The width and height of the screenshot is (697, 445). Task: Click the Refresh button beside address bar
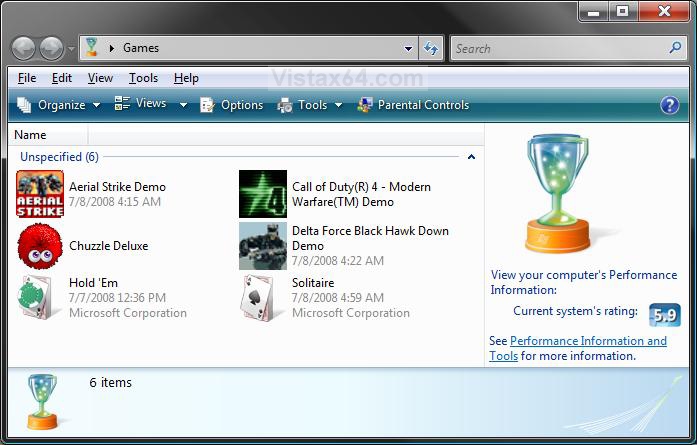(431, 48)
